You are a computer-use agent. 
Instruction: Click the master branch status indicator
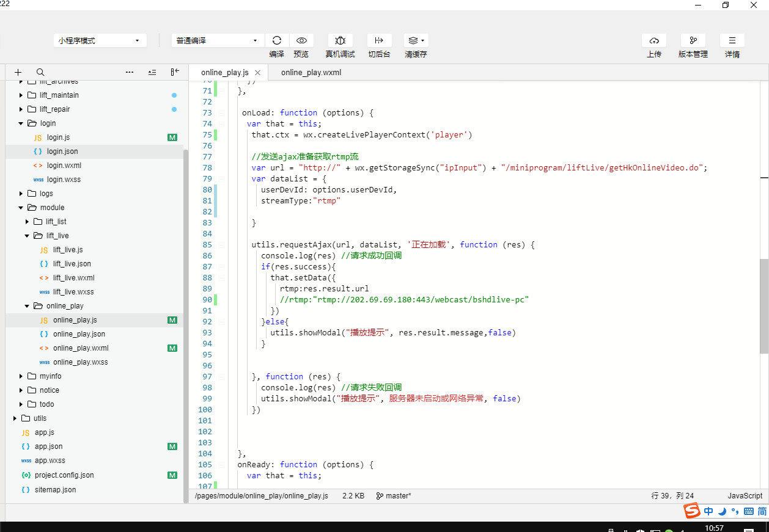tap(394, 496)
